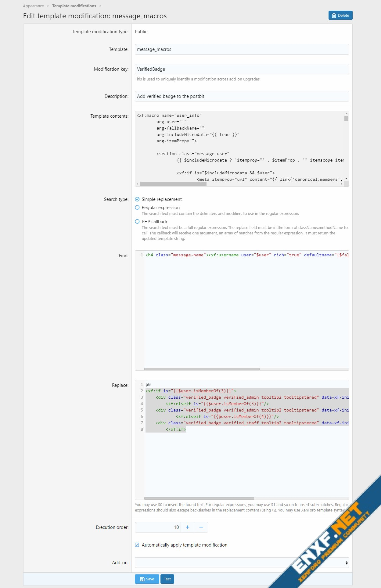The height and width of the screenshot is (588, 381).
Task: Click the Find code editor area
Action: pos(246,305)
